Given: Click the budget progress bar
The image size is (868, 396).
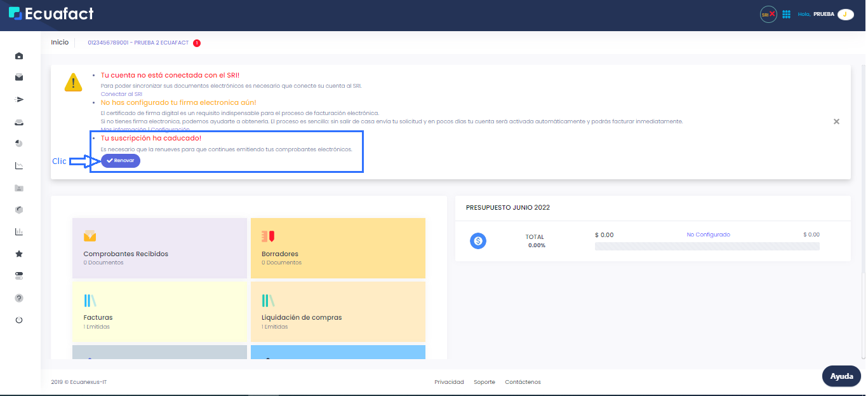Looking at the screenshot, I should click(x=707, y=247).
